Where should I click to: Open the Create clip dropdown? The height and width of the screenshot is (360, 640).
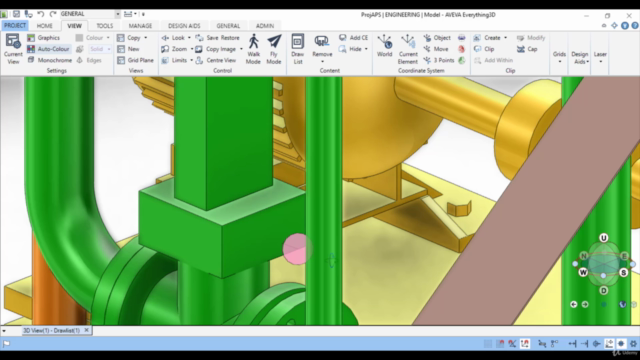(x=490, y=38)
